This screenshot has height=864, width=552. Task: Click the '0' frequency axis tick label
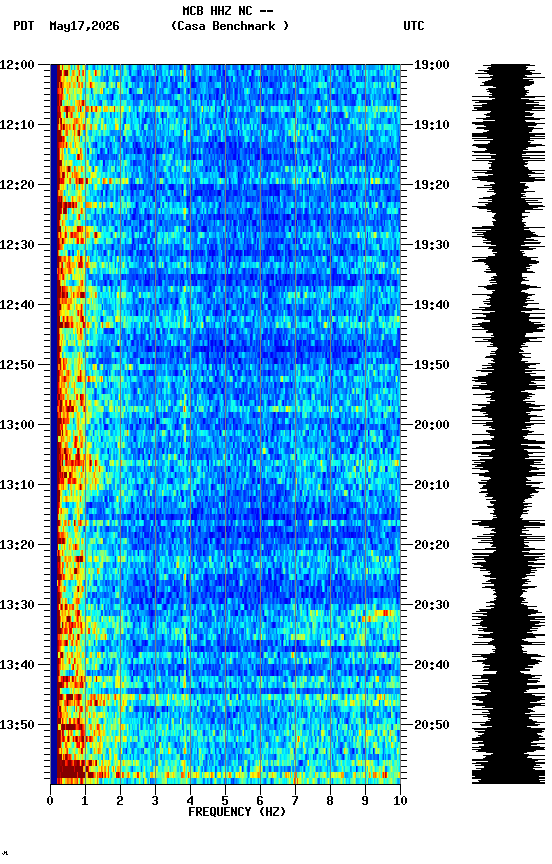(x=50, y=801)
